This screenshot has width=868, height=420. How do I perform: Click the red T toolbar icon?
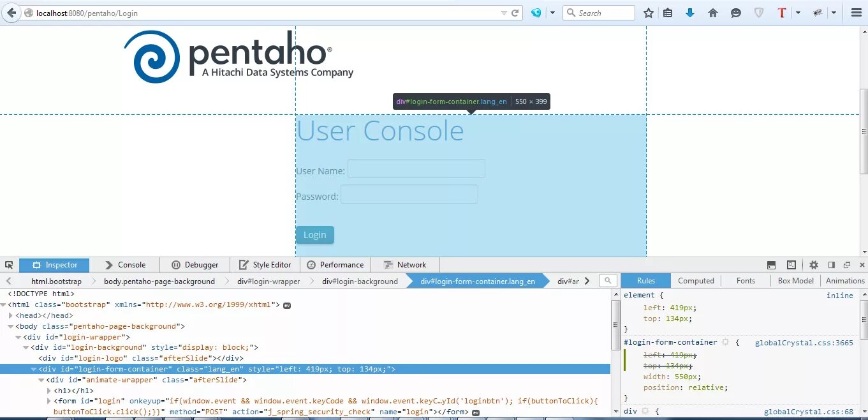click(x=782, y=13)
